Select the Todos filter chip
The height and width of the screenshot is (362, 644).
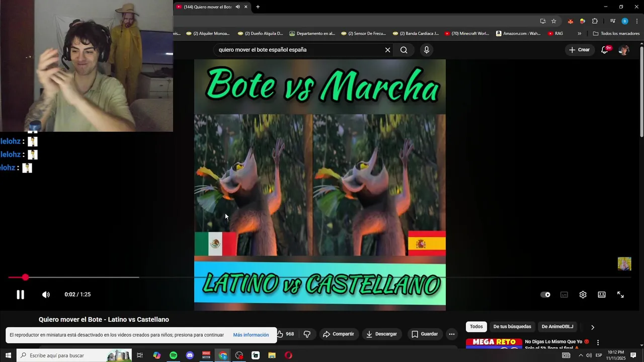click(476, 327)
